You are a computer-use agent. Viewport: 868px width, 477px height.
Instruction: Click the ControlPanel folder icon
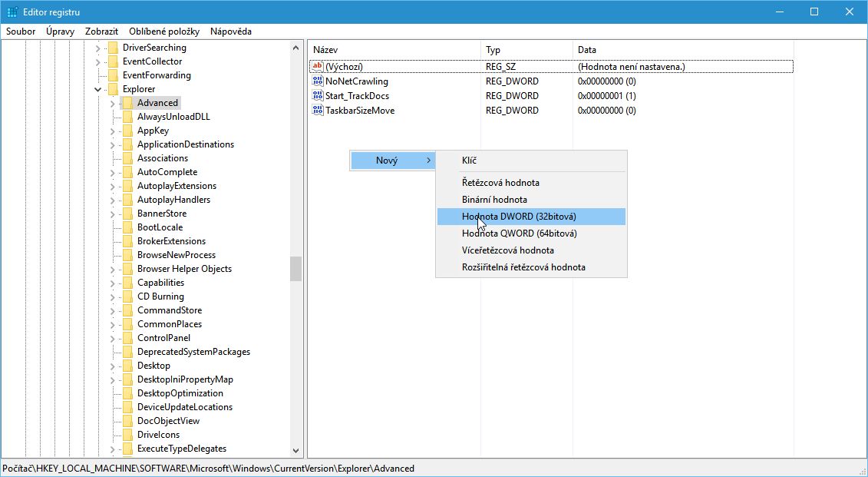pos(127,338)
